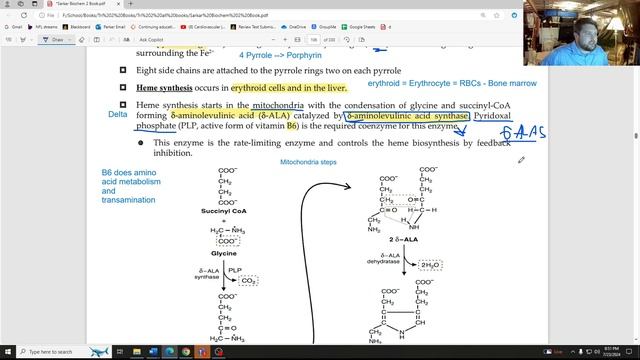Image resolution: width=640 pixels, height=360 pixels.
Task: Open the clock and date flyout
Action: (x=611, y=352)
